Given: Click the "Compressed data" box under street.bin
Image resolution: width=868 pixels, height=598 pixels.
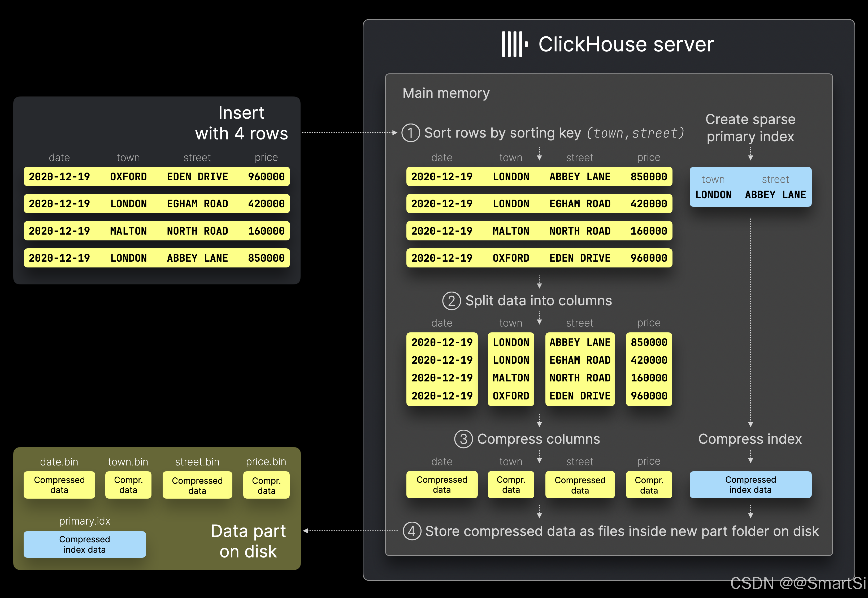Looking at the screenshot, I should tap(197, 485).
